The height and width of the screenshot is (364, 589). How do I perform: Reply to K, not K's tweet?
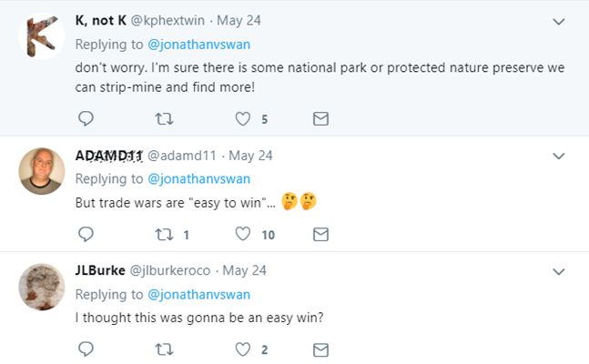[86, 118]
